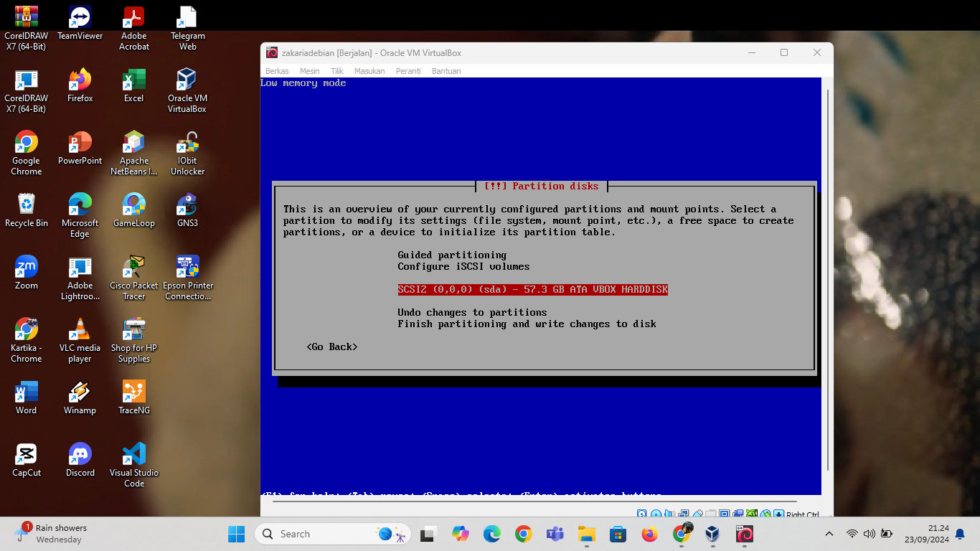The height and width of the screenshot is (551, 980).
Task: Click the Right Ctrl host key indicator
Action: pos(802,514)
